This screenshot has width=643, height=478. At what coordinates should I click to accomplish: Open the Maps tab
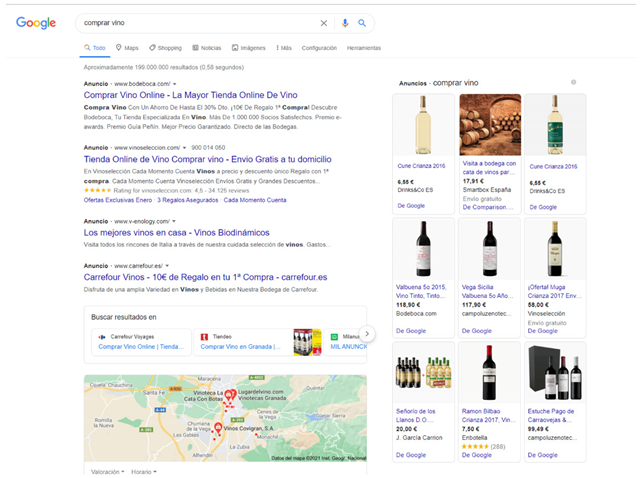127,48
